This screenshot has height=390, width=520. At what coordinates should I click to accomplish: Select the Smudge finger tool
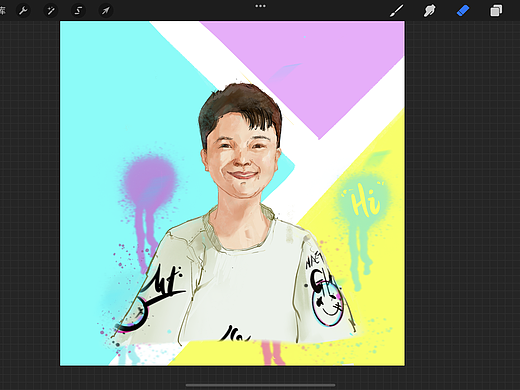(430, 11)
